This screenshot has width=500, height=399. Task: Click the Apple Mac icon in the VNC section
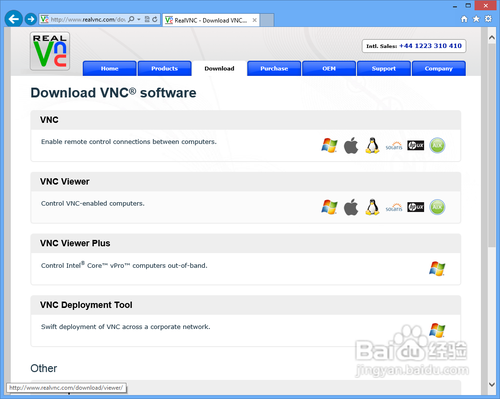point(351,146)
